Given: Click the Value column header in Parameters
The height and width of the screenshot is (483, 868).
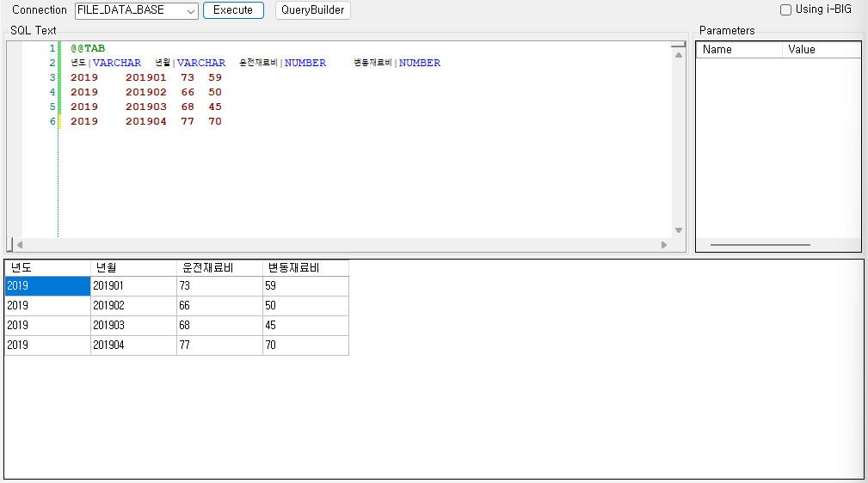Looking at the screenshot, I should pos(821,50).
